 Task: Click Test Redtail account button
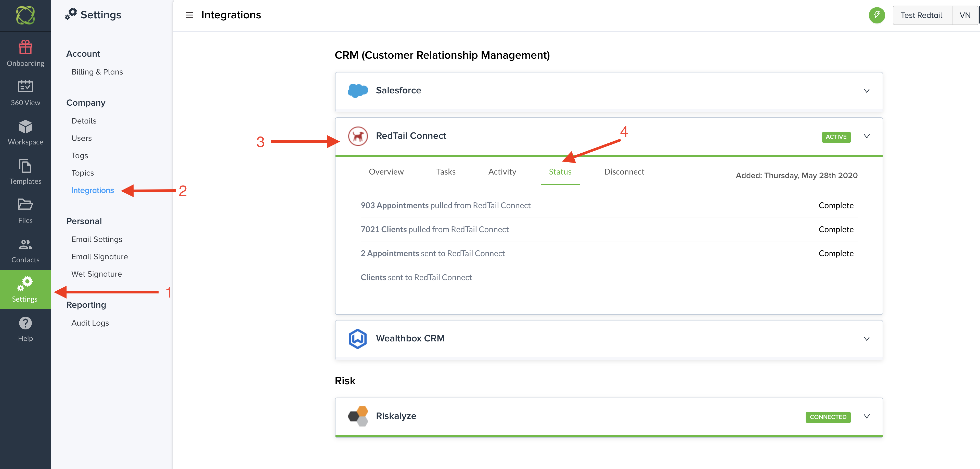click(x=922, y=15)
